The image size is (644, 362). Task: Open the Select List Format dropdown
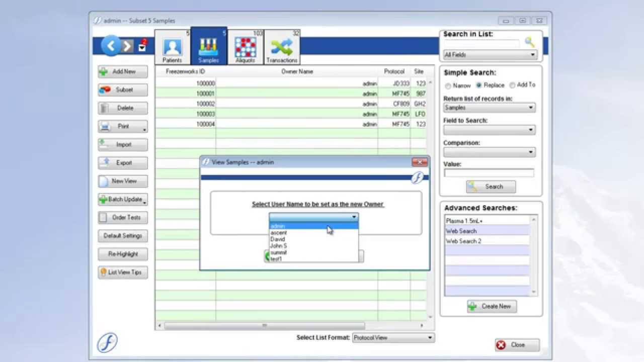[x=393, y=338]
